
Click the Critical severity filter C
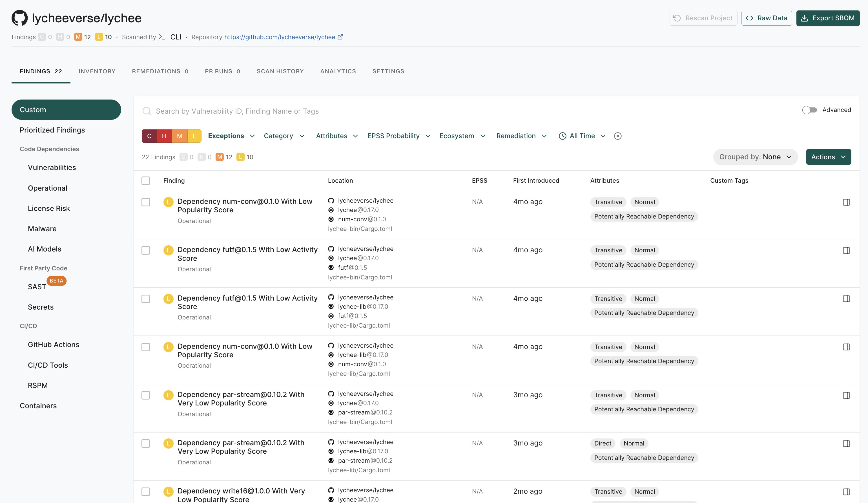point(149,136)
